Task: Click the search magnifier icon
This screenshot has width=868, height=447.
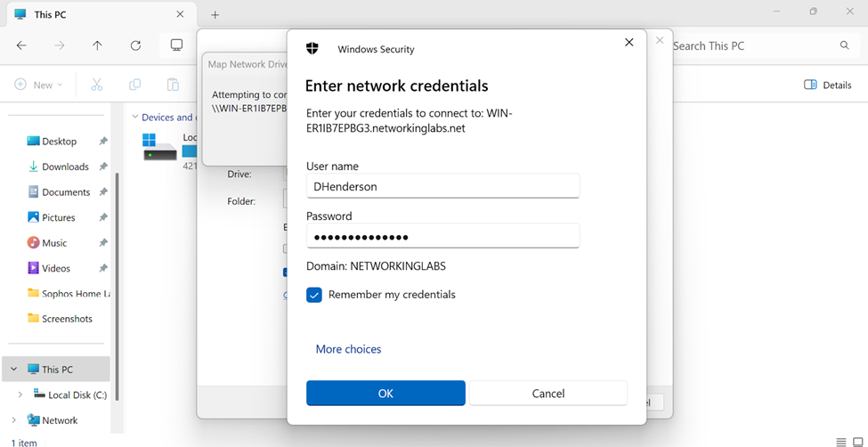Action: [844, 45]
